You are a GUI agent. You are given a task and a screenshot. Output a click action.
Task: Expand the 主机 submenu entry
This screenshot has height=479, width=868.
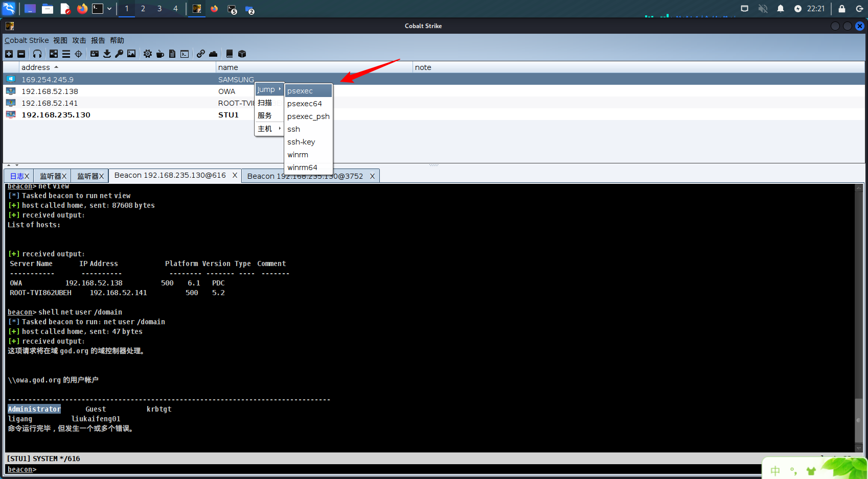click(x=269, y=129)
